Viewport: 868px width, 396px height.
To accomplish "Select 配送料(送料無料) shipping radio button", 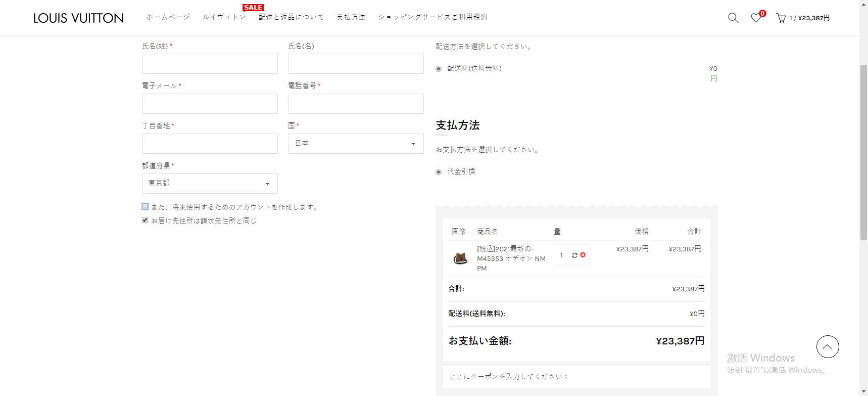I will click(439, 69).
